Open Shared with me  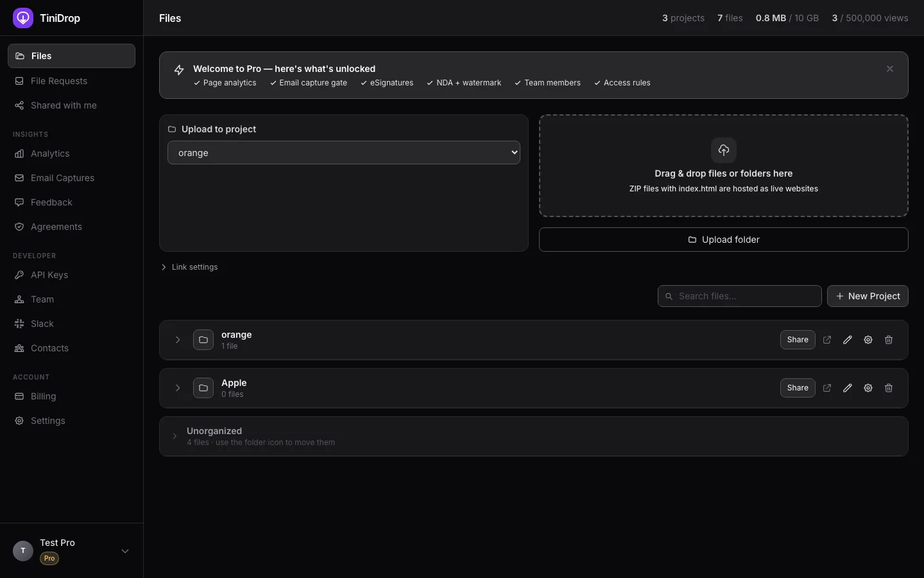coord(71,105)
